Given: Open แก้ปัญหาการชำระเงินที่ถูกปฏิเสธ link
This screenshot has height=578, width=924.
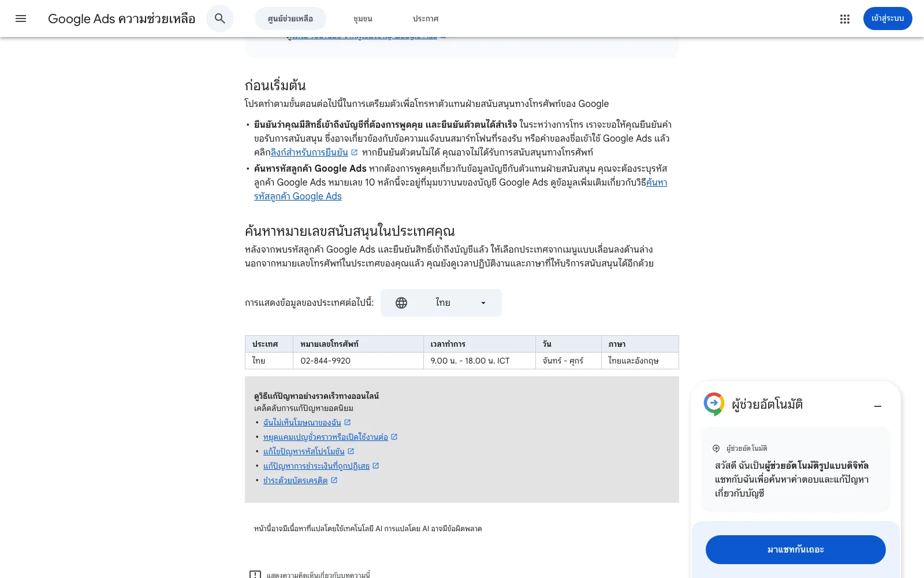Looking at the screenshot, I should coord(316,466).
